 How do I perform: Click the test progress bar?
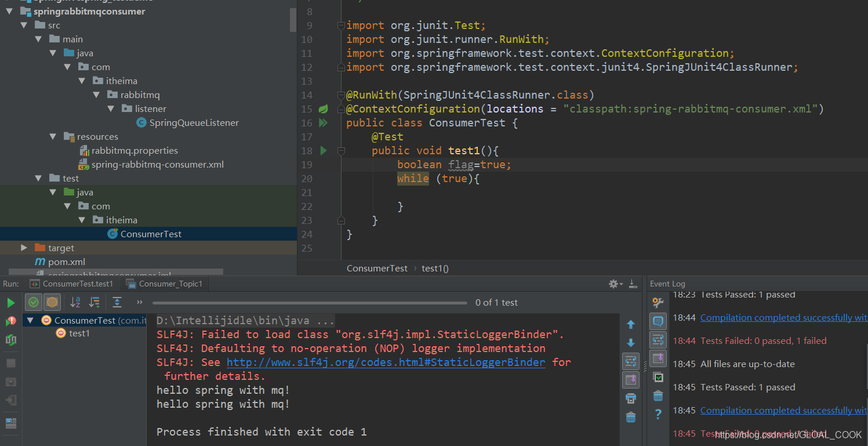click(310, 303)
